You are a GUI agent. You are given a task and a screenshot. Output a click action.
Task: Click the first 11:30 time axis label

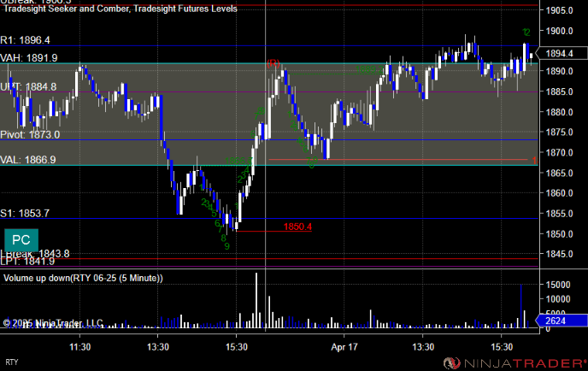tap(79, 347)
